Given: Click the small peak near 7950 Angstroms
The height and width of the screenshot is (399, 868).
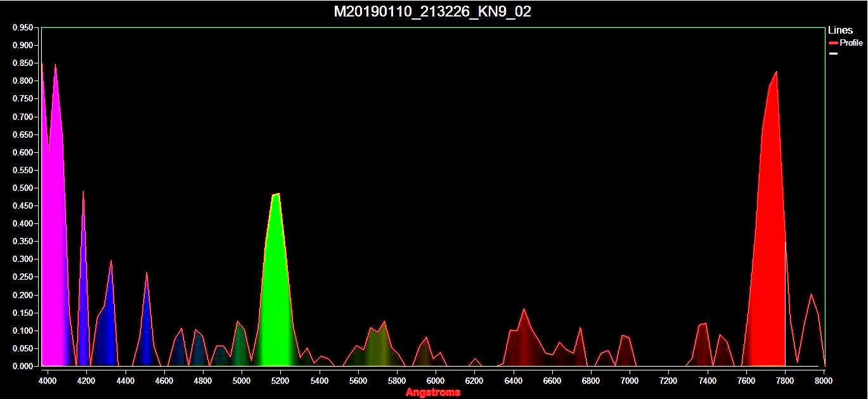Looking at the screenshot, I should [x=811, y=336].
